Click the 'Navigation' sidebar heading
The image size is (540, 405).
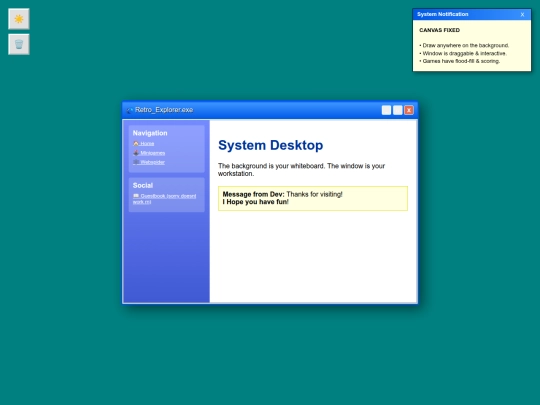click(x=150, y=133)
